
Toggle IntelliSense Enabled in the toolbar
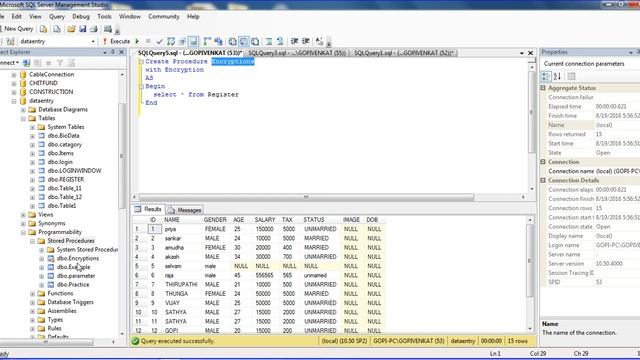[193, 41]
